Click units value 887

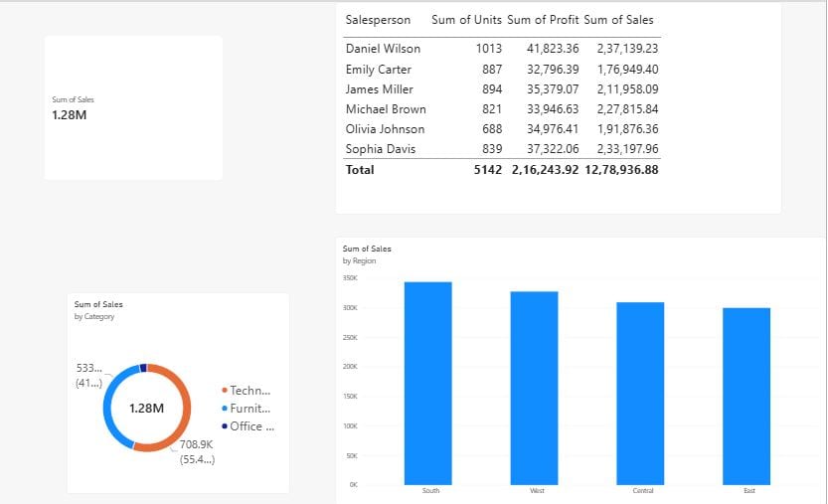tap(492, 70)
